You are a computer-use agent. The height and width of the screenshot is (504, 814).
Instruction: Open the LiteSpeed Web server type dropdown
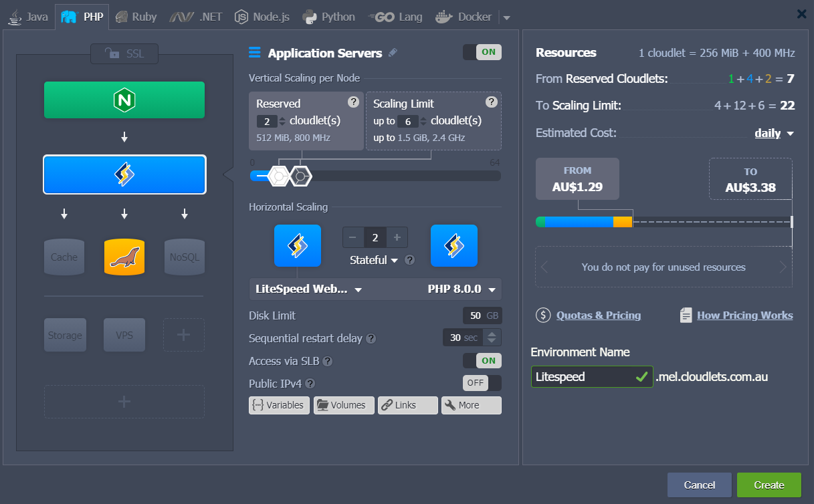point(309,289)
